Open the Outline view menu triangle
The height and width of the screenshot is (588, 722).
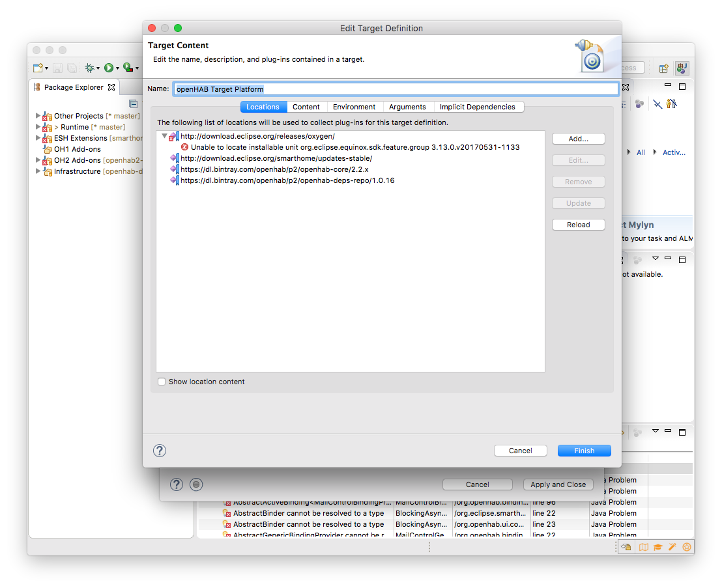click(656, 259)
